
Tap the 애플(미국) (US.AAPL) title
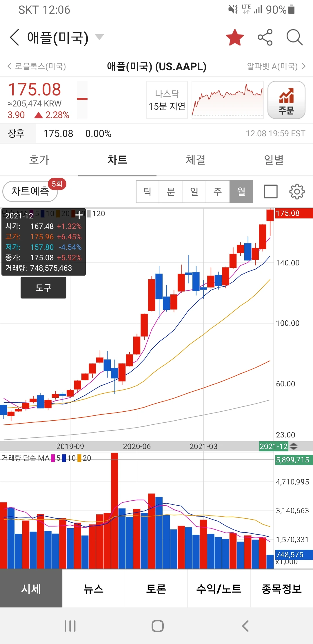click(156, 66)
